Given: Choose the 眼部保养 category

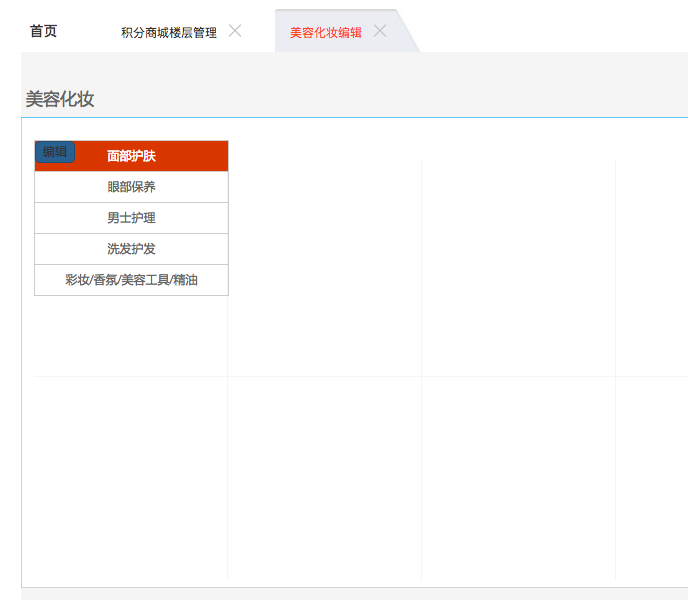Looking at the screenshot, I should (x=131, y=187).
